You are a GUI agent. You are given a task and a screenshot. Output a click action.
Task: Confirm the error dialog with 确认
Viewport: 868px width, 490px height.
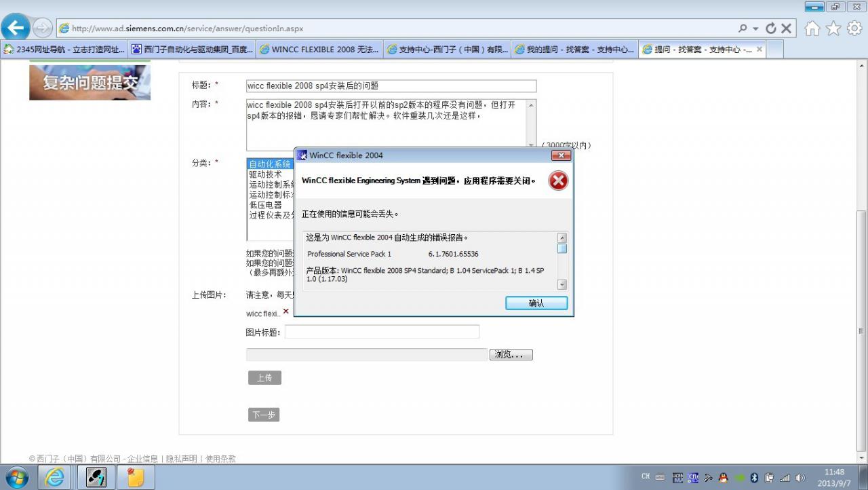pos(536,303)
